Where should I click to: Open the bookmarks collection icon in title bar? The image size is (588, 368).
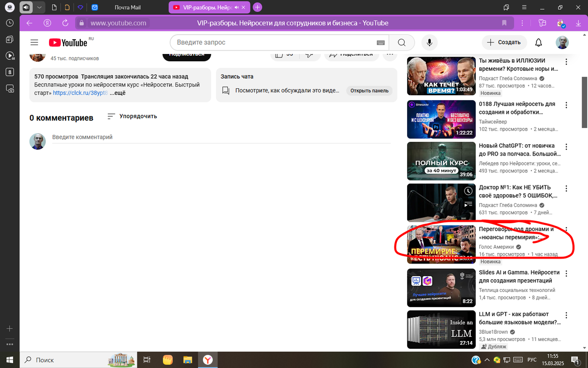pyautogui.click(x=506, y=7)
